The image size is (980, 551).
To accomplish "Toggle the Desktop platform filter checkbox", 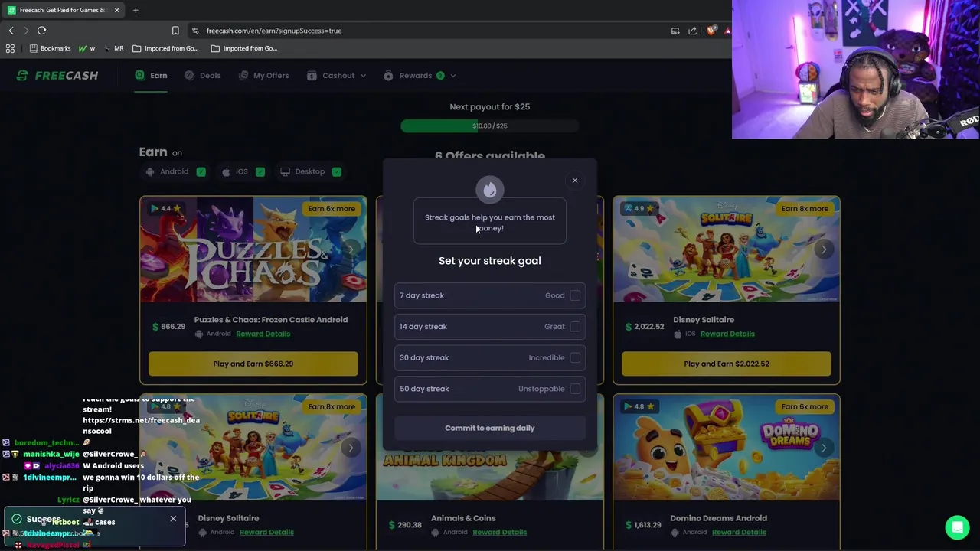I will point(337,171).
